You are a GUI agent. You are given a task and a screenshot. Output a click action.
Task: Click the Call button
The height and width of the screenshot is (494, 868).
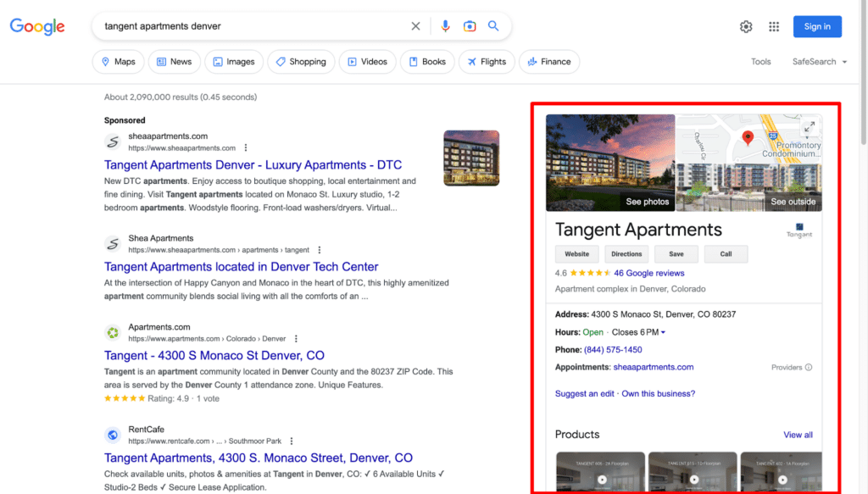726,254
